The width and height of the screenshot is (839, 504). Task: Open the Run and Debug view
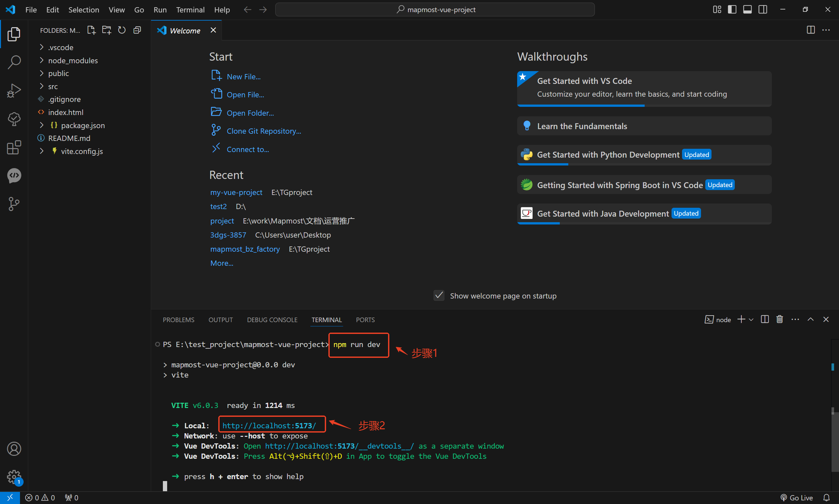click(14, 91)
